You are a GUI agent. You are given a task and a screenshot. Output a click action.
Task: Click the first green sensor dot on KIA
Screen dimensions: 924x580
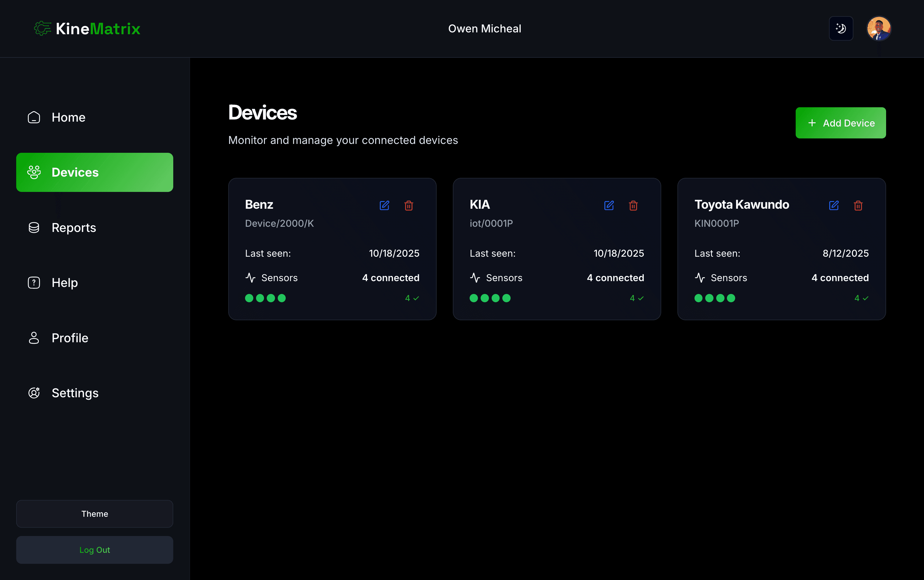(x=474, y=298)
